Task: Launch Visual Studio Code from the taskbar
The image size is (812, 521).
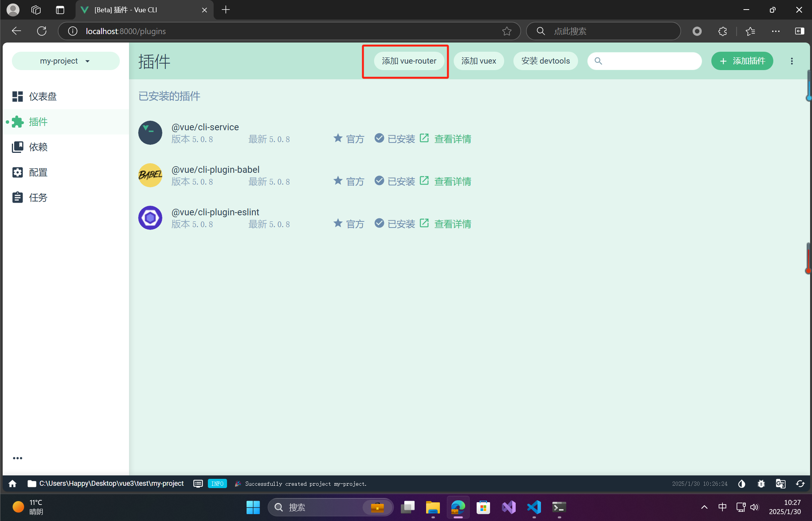Action: (534, 507)
